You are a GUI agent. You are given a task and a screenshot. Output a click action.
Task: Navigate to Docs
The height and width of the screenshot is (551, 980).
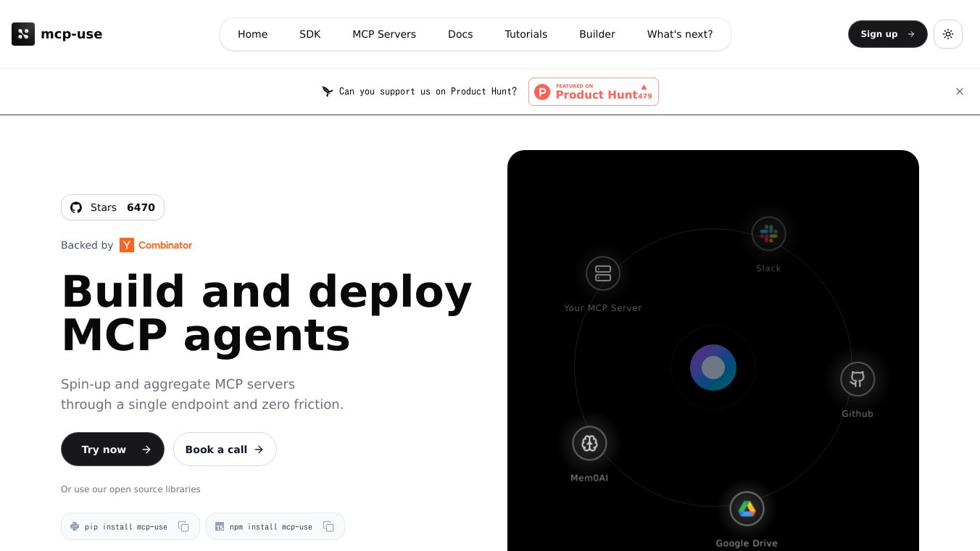point(460,34)
